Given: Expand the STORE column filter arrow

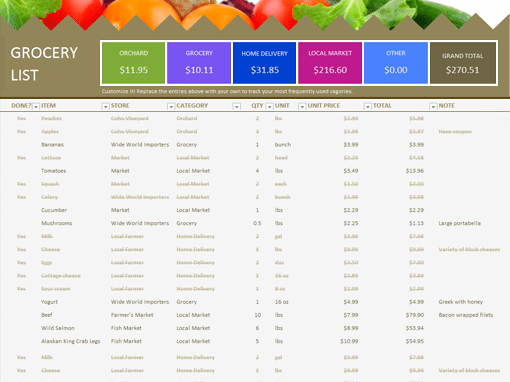Looking at the screenshot, I should 171,106.
